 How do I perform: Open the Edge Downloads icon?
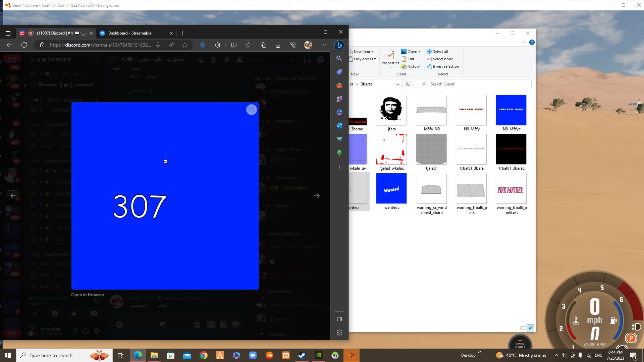[x=278, y=45]
